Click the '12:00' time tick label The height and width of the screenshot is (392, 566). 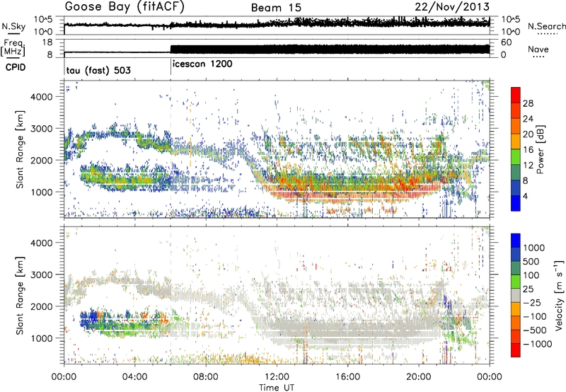tap(277, 377)
